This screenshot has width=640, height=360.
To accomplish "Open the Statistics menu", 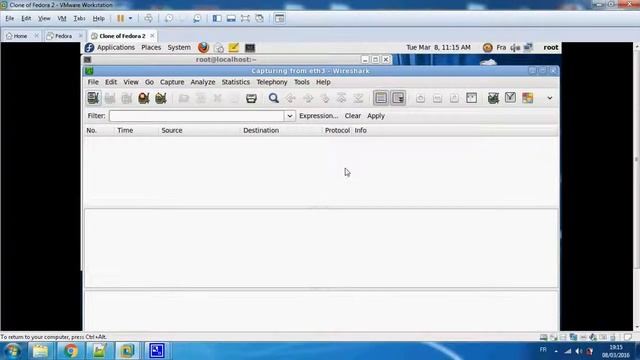I will (236, 82).
